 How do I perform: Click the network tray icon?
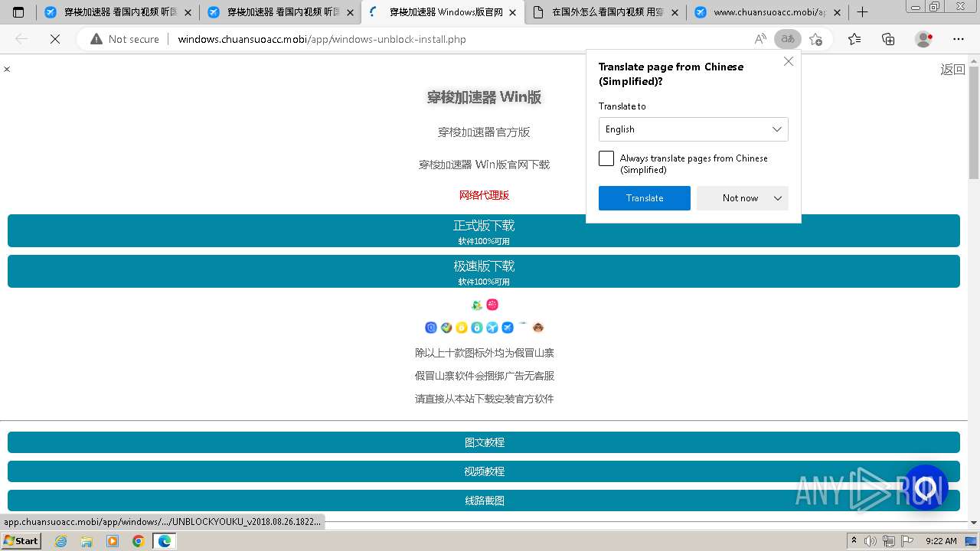coord(888,541)
